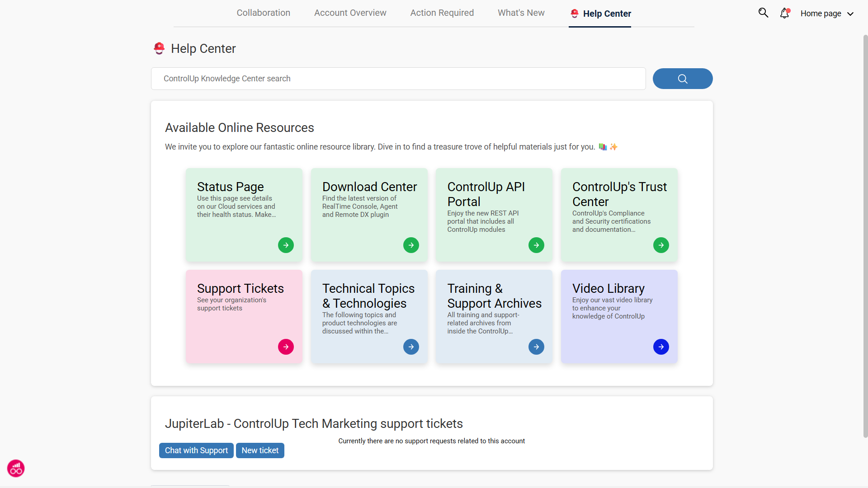Click the blue search submit button
This screenshot has width=868, height=488.
(683, 79)
